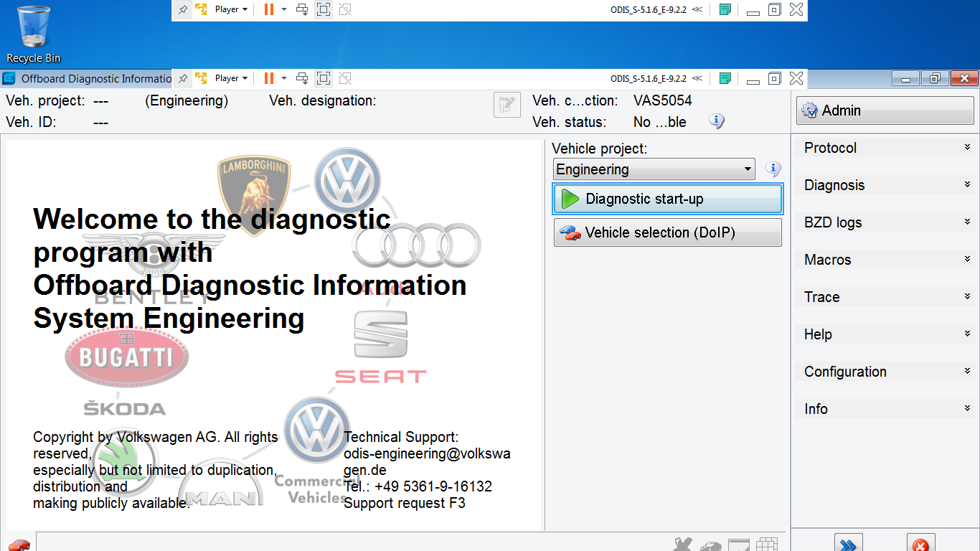Image resolution: width=980 pixels, height=551 pixels.
Task: Click the red X cancel button at bottom right
Action: pyautogui.click(x=921, y=543)
